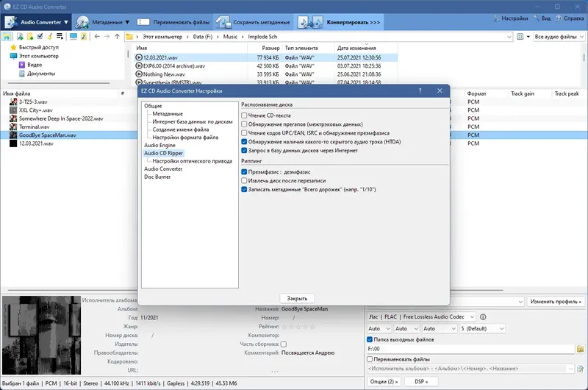
Task: Click the help question mark in settings dialog
Action: pyautogui.click(x=420, y=91)
